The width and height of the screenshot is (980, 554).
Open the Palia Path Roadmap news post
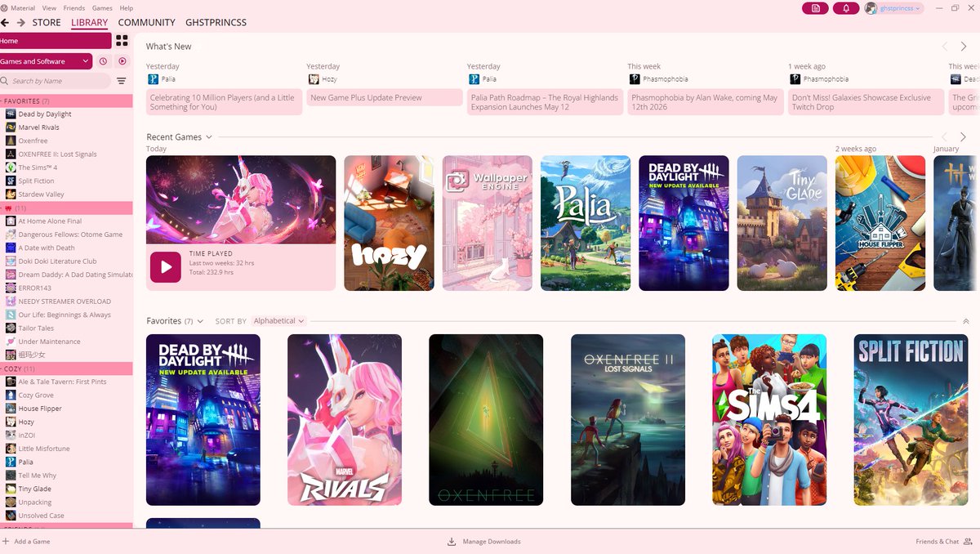tap(545, 102)
